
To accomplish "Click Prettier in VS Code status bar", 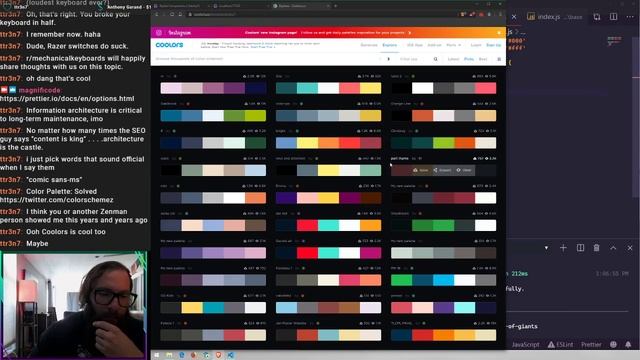I will tap(591, 345).
